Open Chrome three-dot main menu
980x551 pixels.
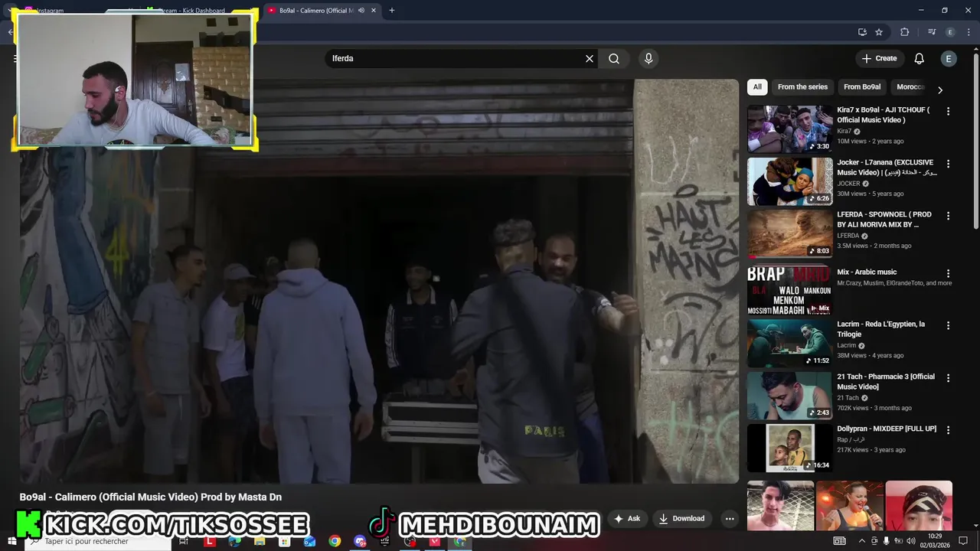coord(969,32)
